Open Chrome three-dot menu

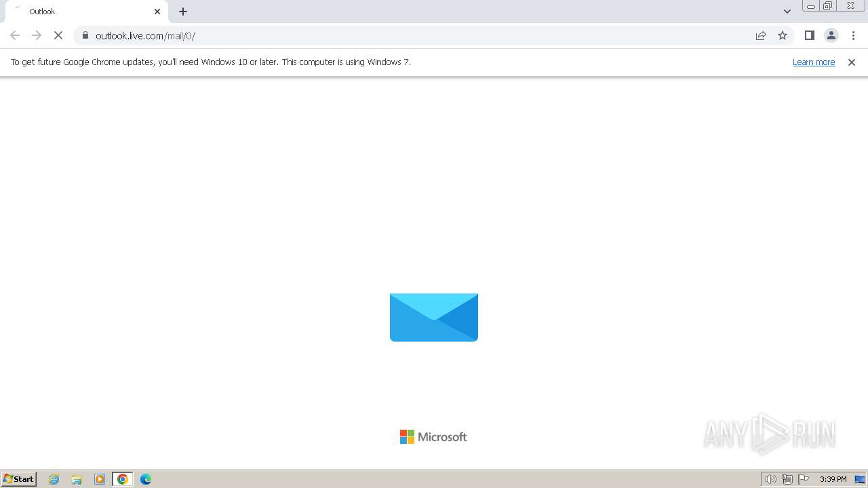pos(853,35)
